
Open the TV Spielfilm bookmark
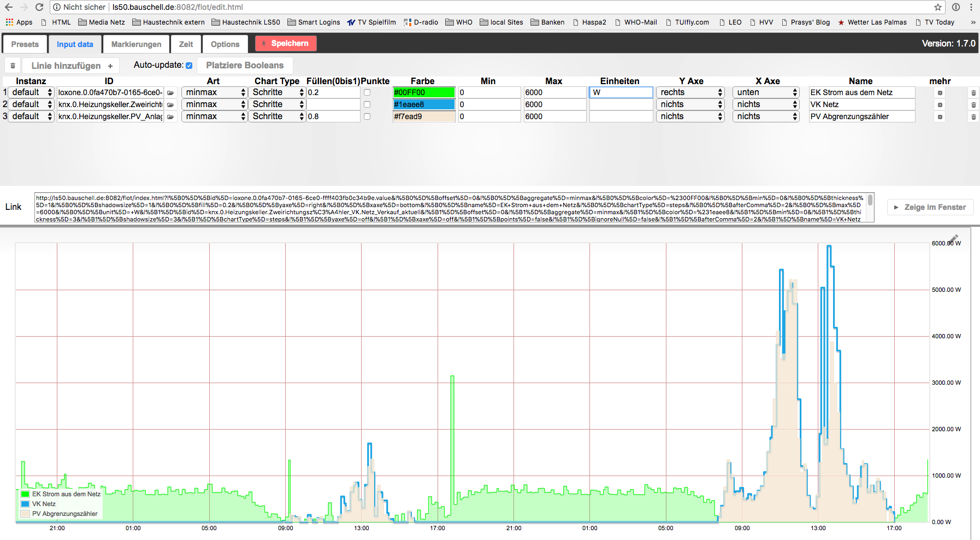[x=371, y=22]
